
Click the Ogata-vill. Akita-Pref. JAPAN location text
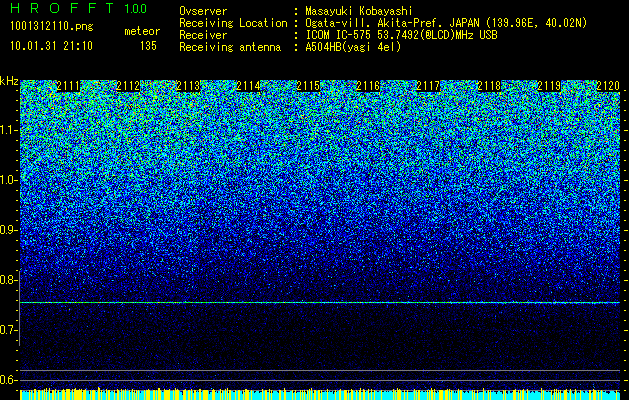click(x=446, y=23)
